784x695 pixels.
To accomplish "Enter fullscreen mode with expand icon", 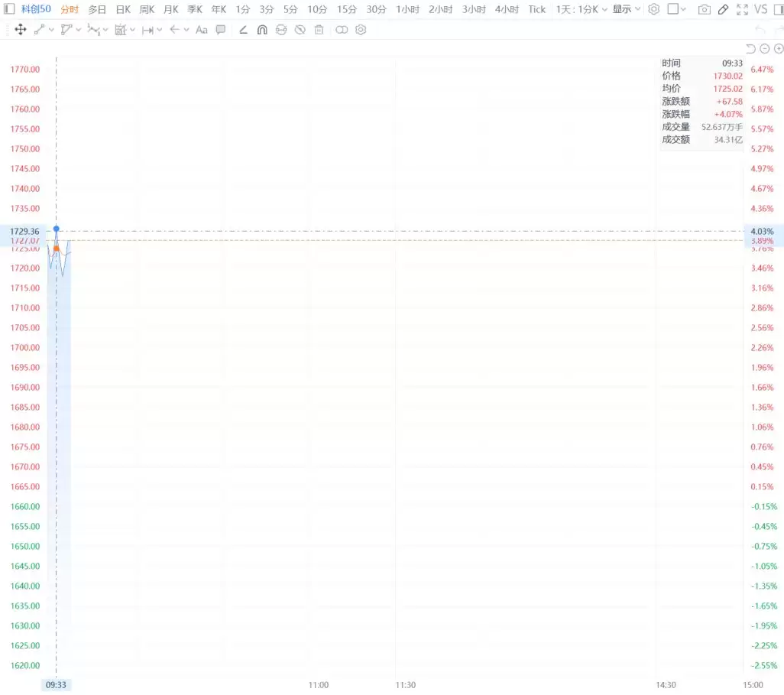I will (742, 9).
